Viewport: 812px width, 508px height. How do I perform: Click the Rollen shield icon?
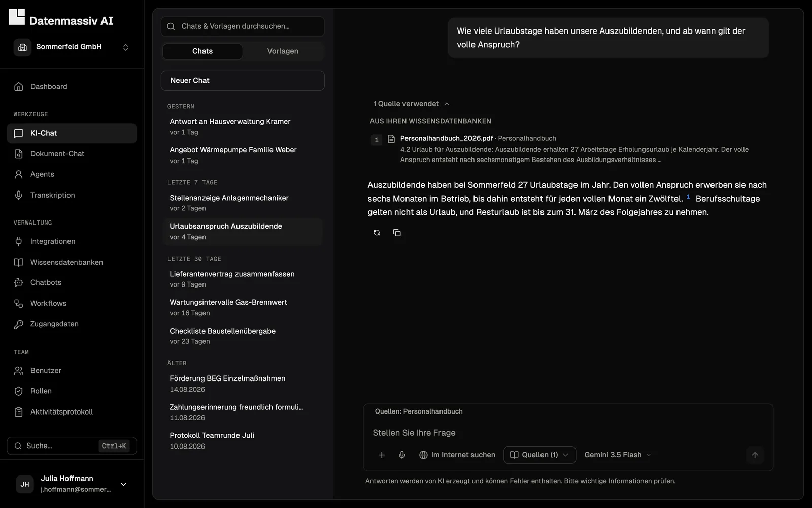[19, 391]
